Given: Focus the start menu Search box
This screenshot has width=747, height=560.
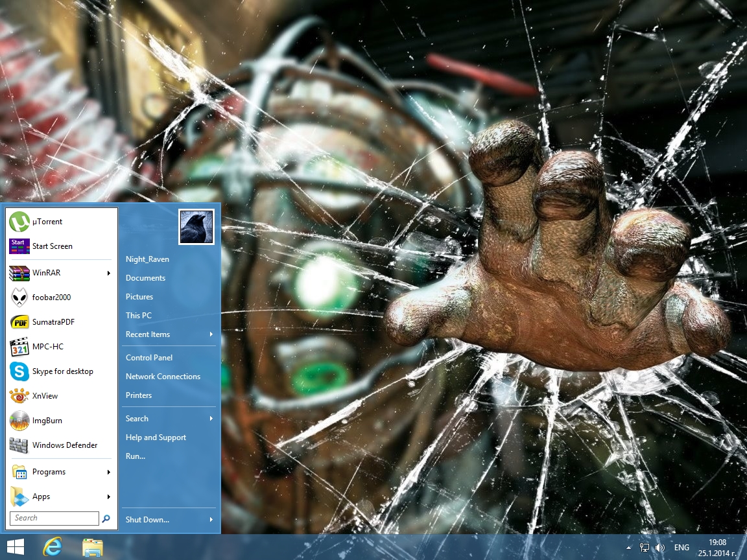Looking at the screenshot, I should pyautogui.click(x=54, y=518).
